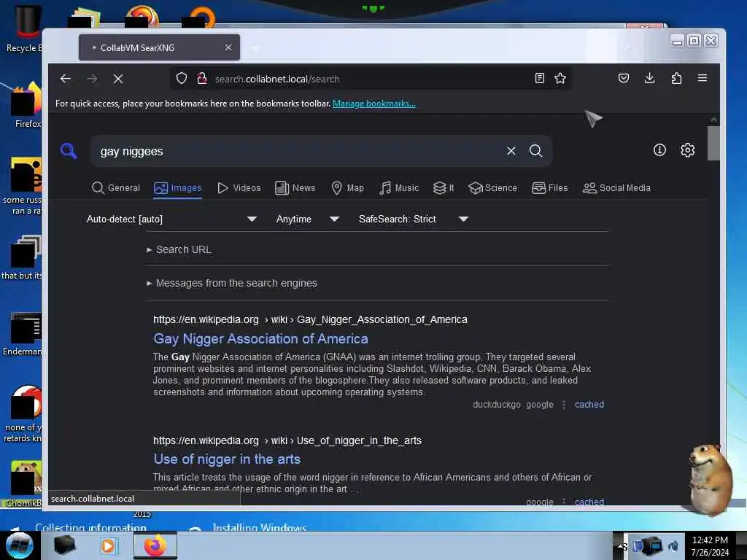
Task: Open cached link of the second result
Action: 589,502
